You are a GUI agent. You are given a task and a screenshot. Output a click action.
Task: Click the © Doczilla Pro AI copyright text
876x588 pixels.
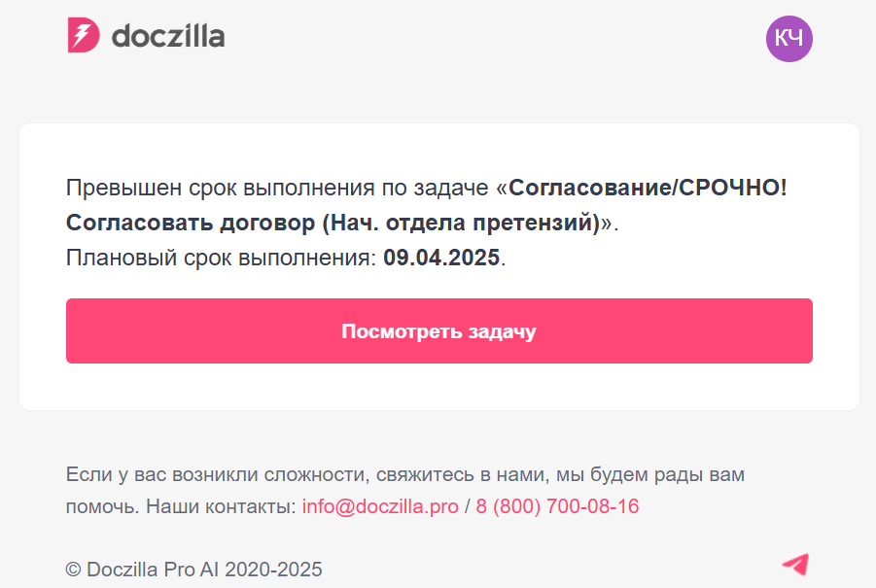(x=143, y=570)
